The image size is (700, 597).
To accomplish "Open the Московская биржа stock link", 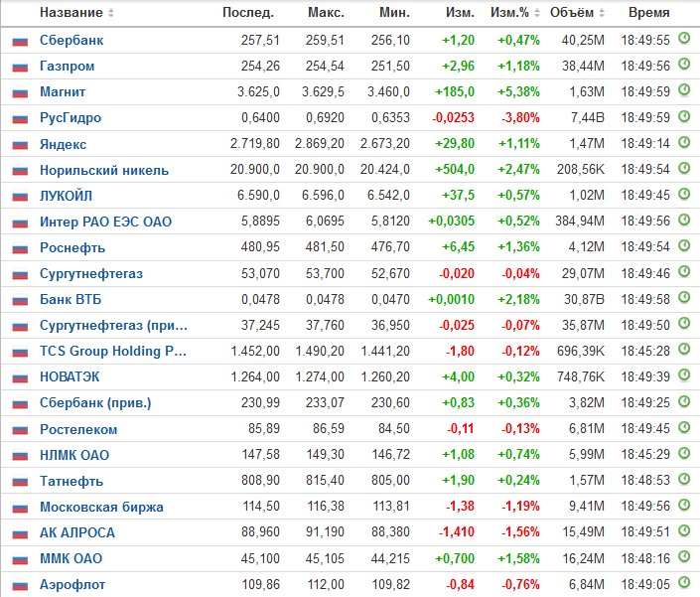I will (x=101, y=507).
